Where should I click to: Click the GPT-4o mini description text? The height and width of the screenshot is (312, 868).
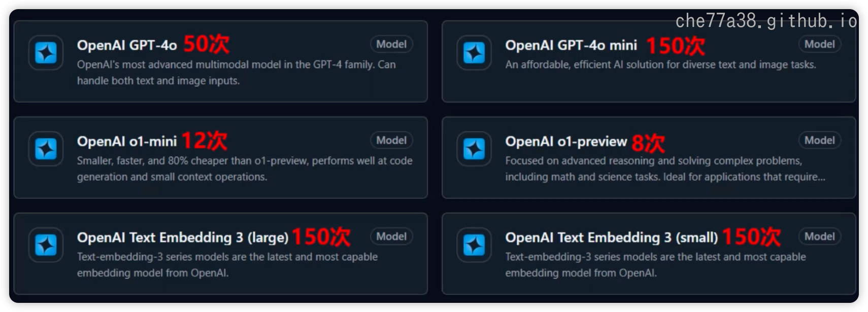click(x=660, y=64)
